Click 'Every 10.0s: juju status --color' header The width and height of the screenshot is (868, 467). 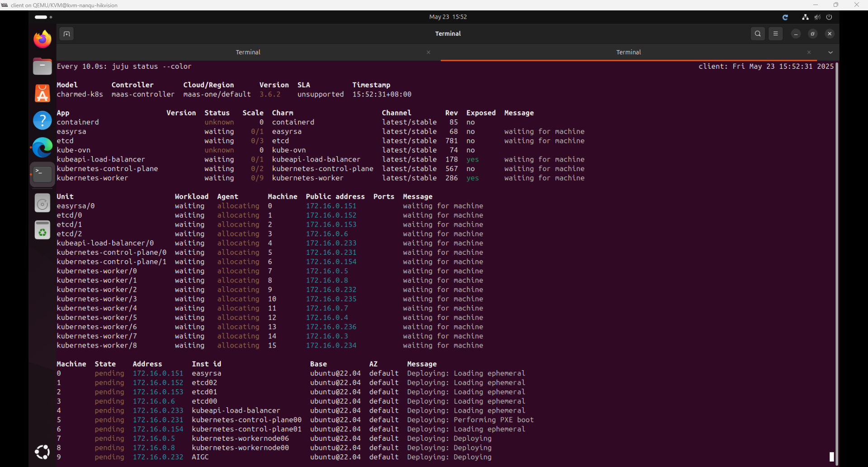pyautogui.click(x=124, y=67)
